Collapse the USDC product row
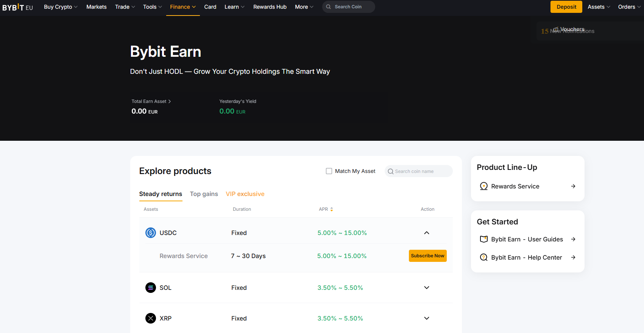 point(427,233)
